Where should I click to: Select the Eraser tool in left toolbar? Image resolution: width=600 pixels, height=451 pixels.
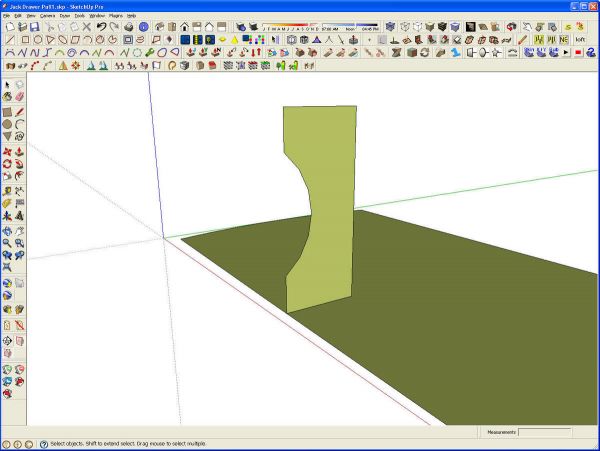point(20,96)
